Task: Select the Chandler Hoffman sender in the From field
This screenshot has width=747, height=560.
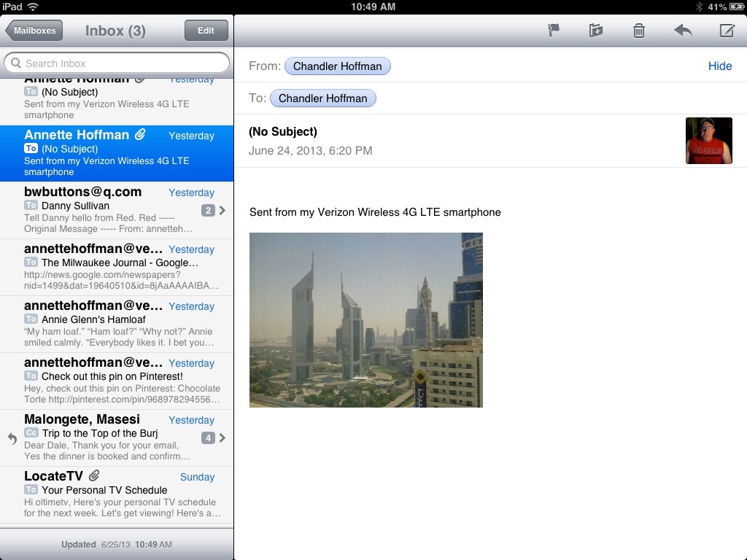Action: pyautogui.click(x=337, y=66)
